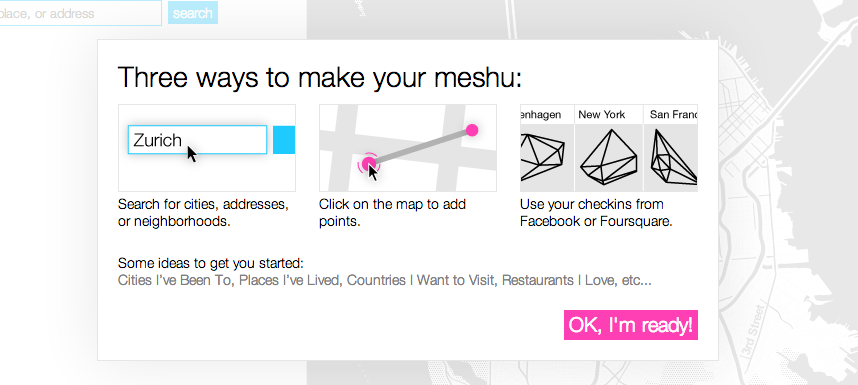Click the gray line connecting pink points
Screen dimensions: 858x385
[x=421, y=147]
